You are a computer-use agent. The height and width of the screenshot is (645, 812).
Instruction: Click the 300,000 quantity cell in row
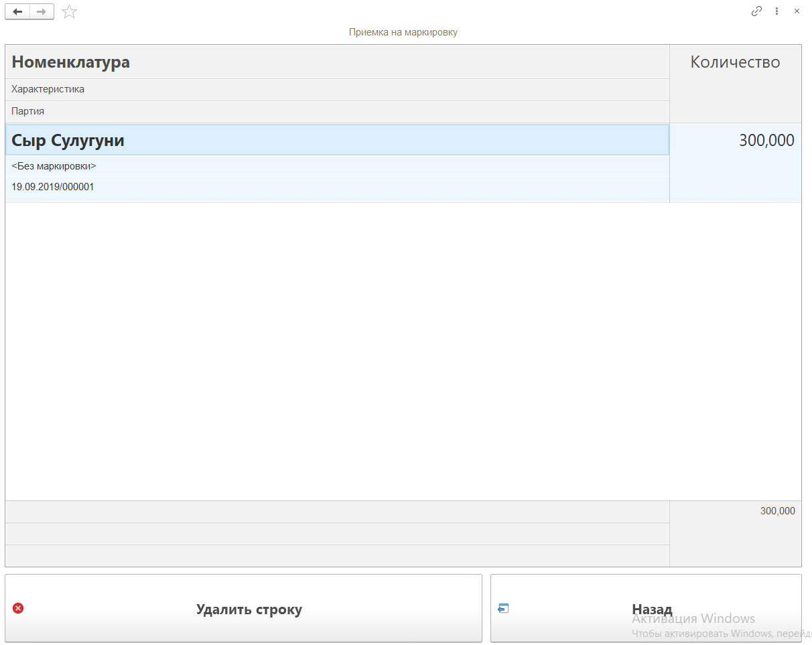[766, 141]
